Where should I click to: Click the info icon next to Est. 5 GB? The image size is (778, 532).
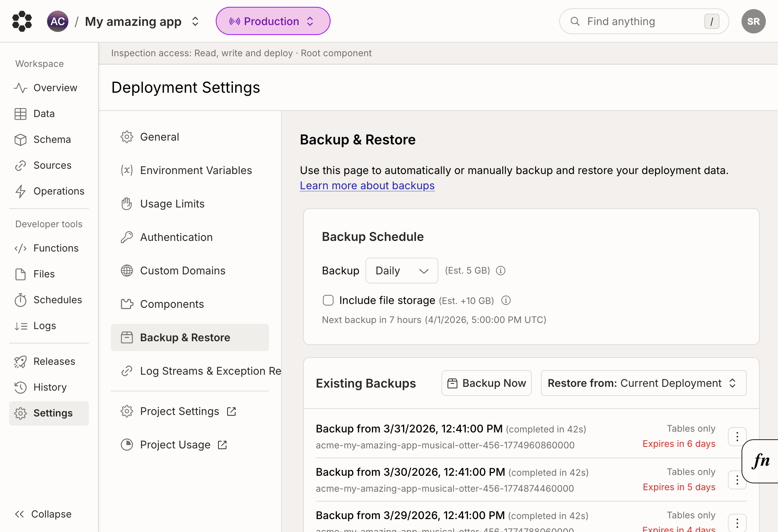(x=501, y=271)
